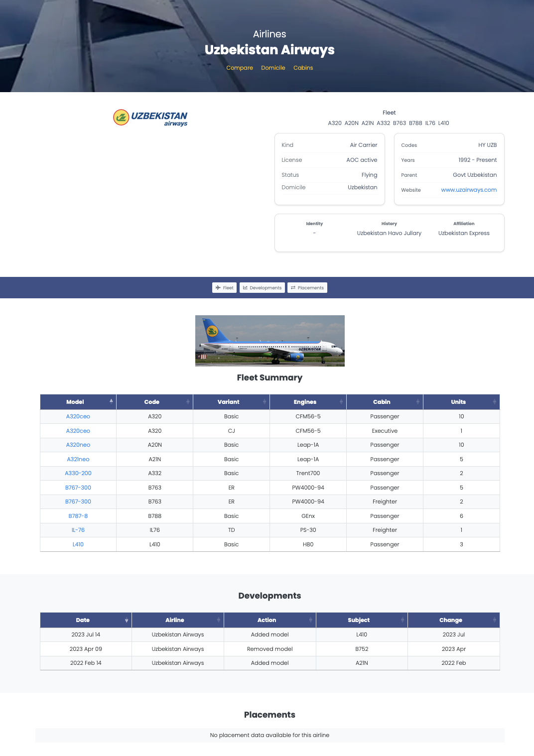Click the A21N fleet code at top
The width and height of the screenshot is (534, 756).
(368, 123)
